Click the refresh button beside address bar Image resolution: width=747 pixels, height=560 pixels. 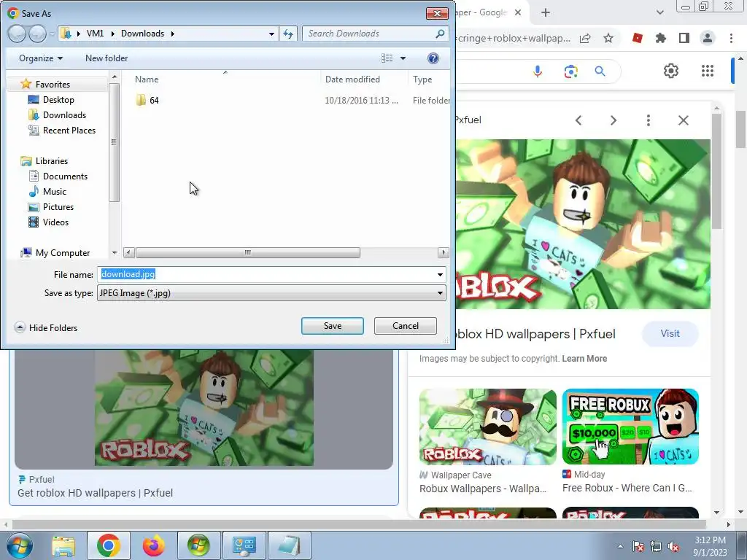point(288,34)
